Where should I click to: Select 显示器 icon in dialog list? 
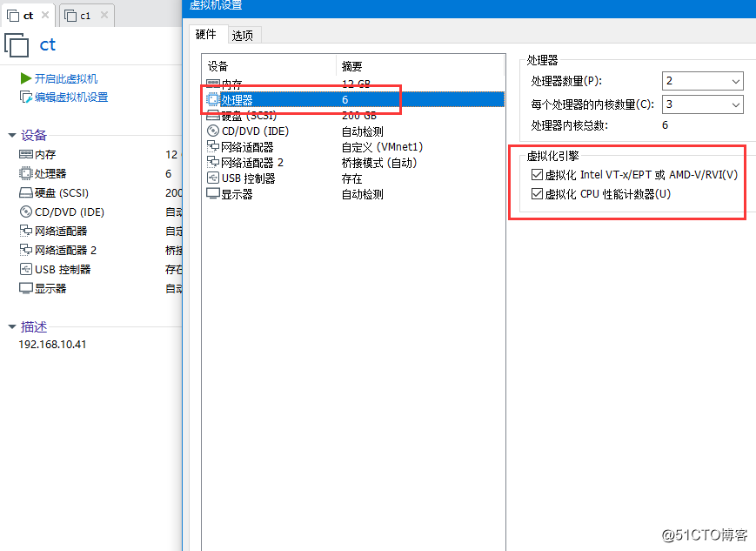(213, 193)
